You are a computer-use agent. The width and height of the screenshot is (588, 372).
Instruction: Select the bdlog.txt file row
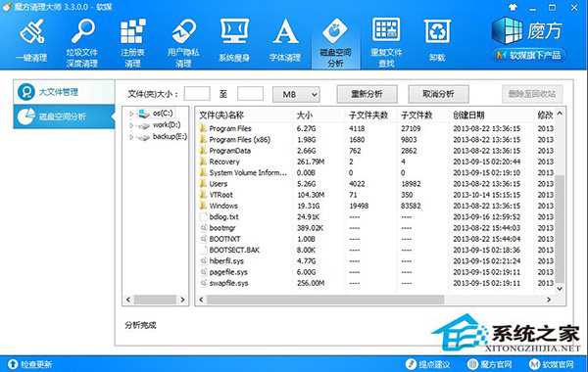[375, 217]
